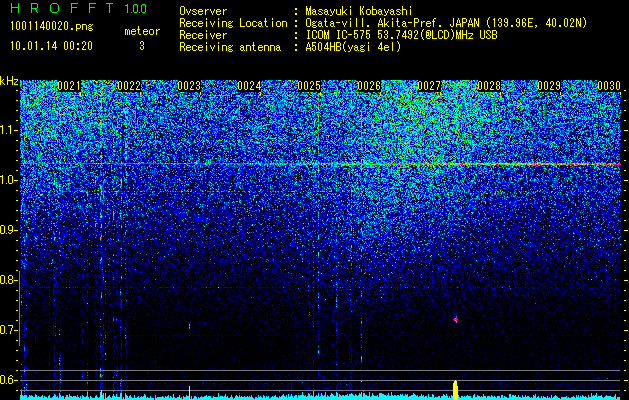
Task: Click the 0023 time label
Action: coord(189,86)
